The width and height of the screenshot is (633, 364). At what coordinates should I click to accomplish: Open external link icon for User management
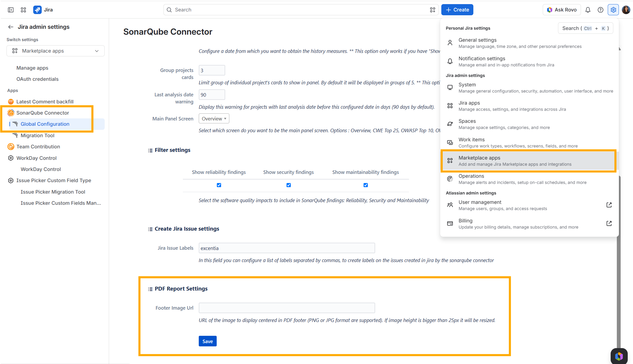[609, 205]
